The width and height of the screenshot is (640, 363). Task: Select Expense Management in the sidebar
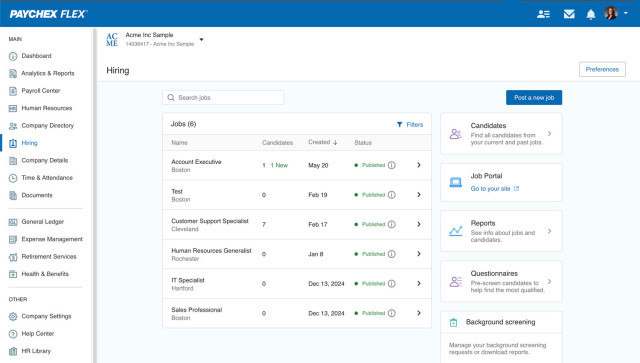tap(52, 239)
